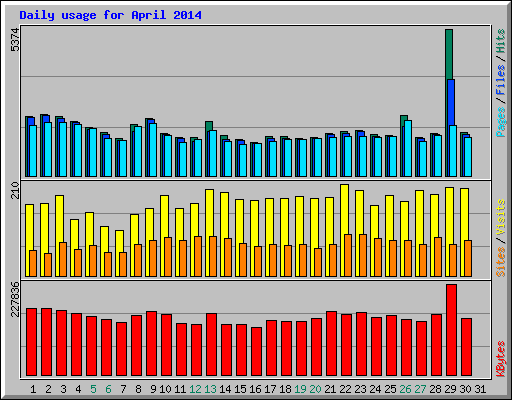The image size is (512, 400).
Task: Click the red KBytes bar for day 1
Action: (x=31, y=342)
